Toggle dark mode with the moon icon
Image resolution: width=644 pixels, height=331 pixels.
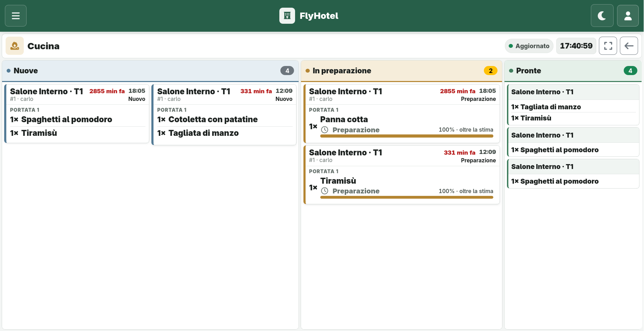[602, 16]
